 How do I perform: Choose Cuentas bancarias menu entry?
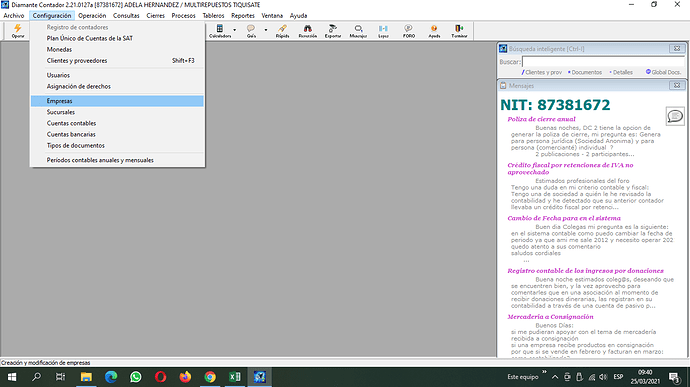point(117,134)
